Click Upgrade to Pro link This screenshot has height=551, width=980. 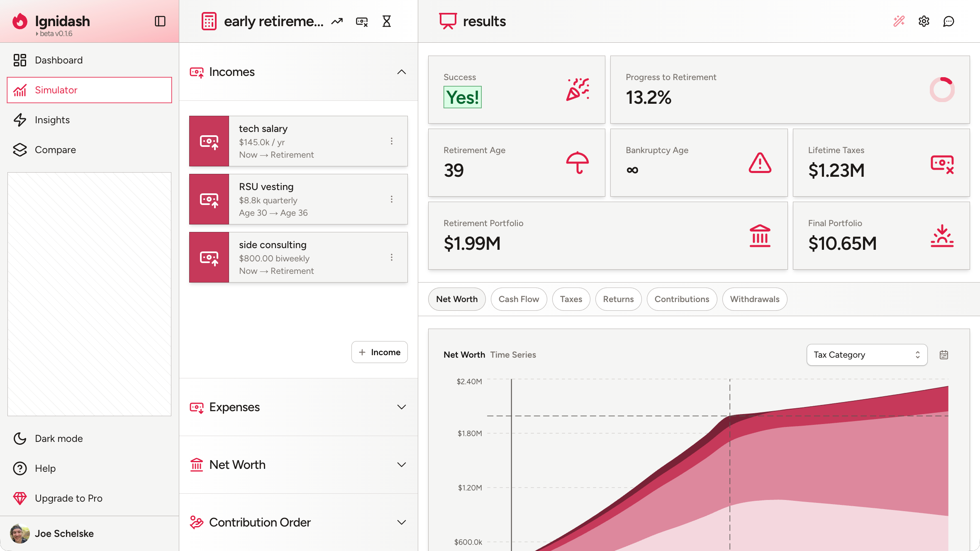[68, 498]
